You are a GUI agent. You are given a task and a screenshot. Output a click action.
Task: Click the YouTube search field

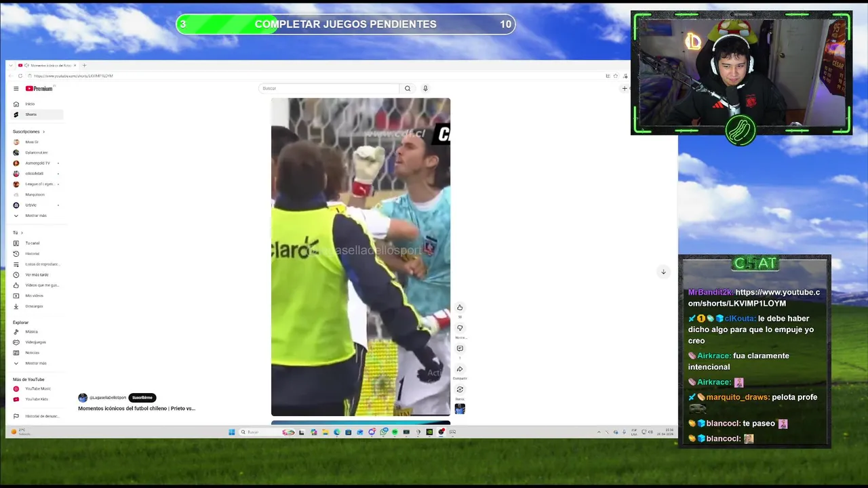pos(330,88)
